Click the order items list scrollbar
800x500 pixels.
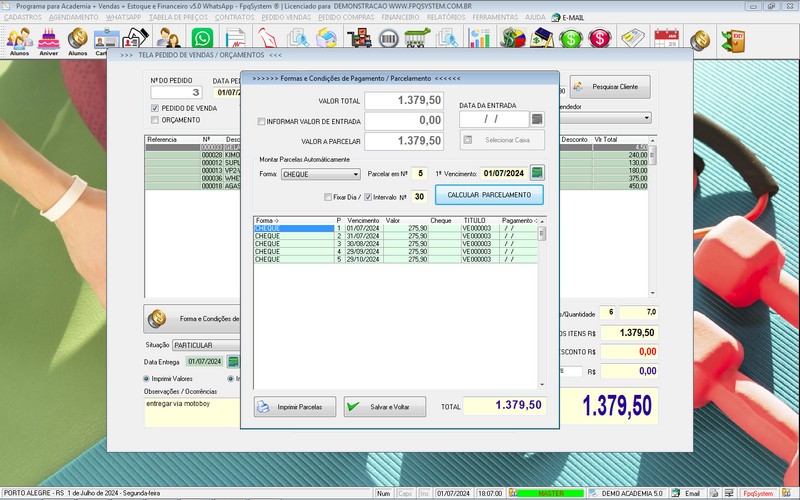pos(652,216)
